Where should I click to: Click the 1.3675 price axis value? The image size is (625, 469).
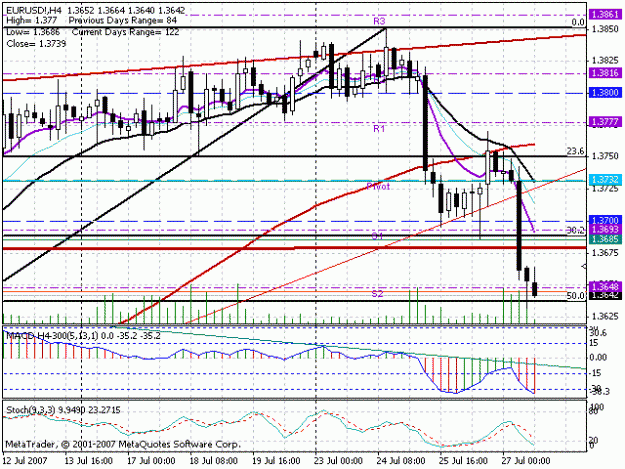[605, 253]
